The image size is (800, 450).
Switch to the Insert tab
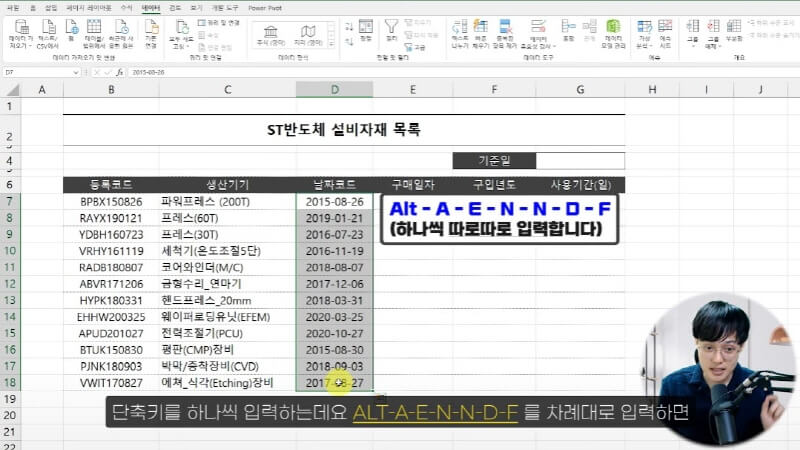pos(51,8)
